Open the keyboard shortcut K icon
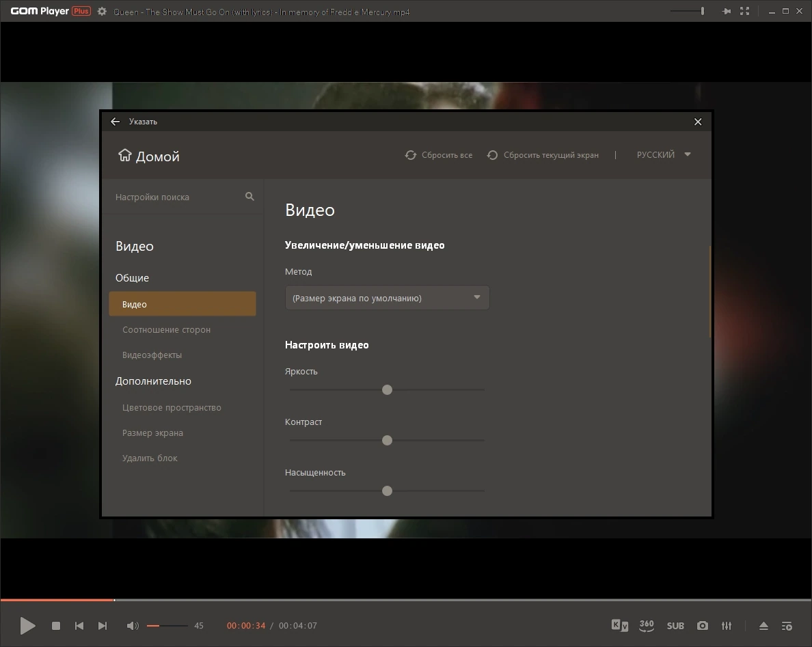 (620, 625)
